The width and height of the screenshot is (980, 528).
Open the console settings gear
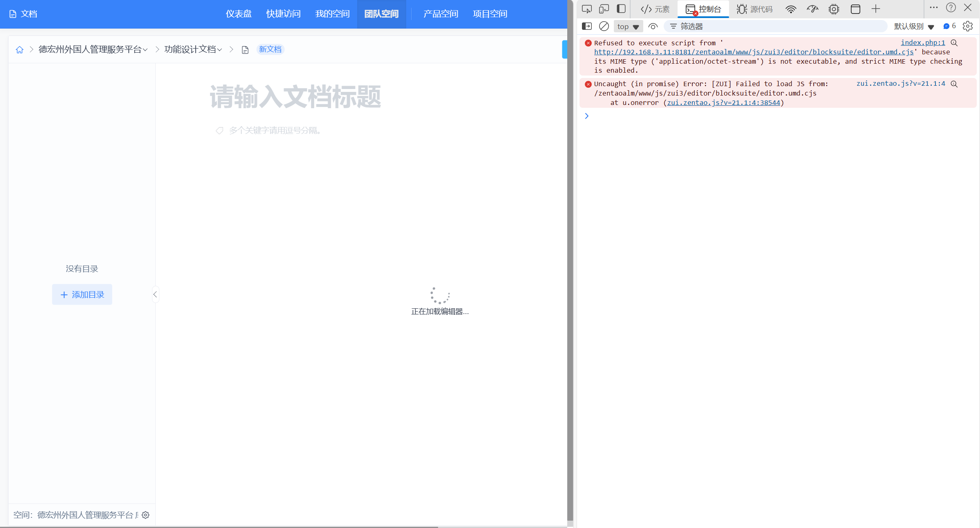pyautogui.click(x=967, y=27)
